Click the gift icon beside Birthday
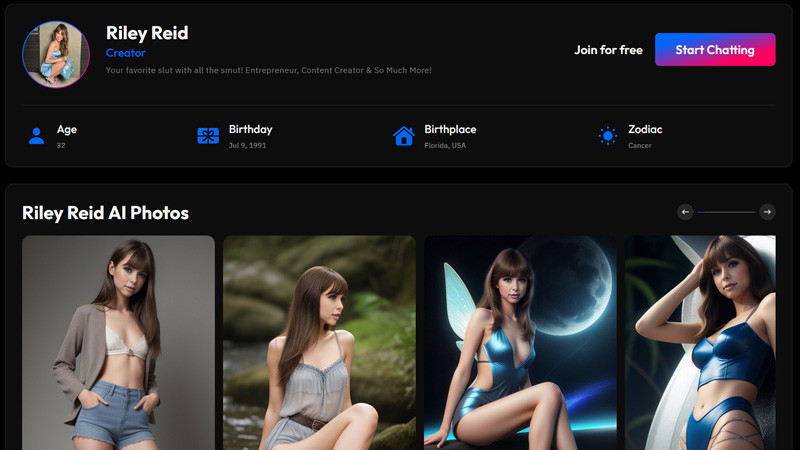Screen dimensions: 800x450 208,136
